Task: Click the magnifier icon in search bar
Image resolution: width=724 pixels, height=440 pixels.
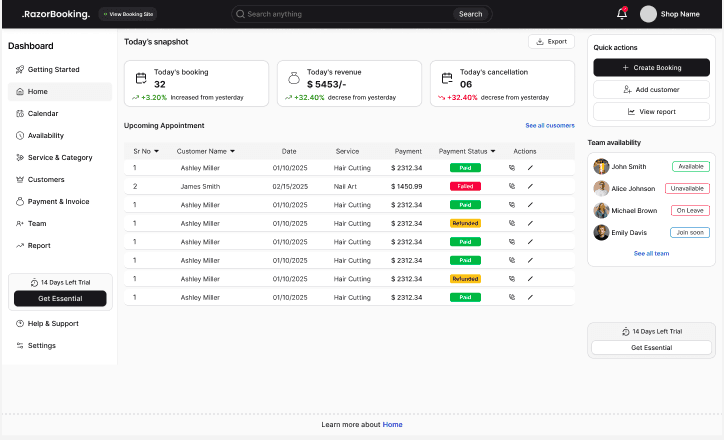Action: tap(240, 14)
